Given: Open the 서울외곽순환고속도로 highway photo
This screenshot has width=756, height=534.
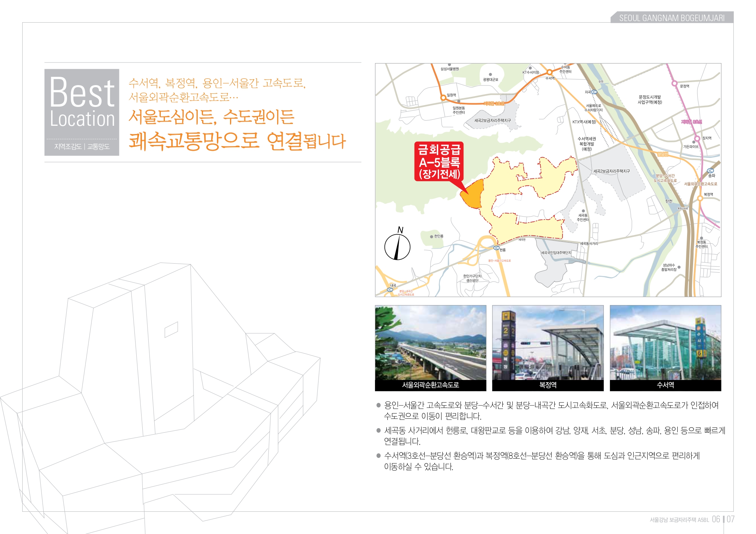Looking at the screenshot, I should [x=430, y=343].
